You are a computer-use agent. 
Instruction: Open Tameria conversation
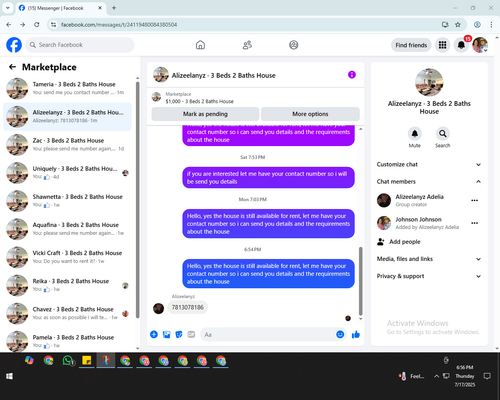tap(67, 88)
